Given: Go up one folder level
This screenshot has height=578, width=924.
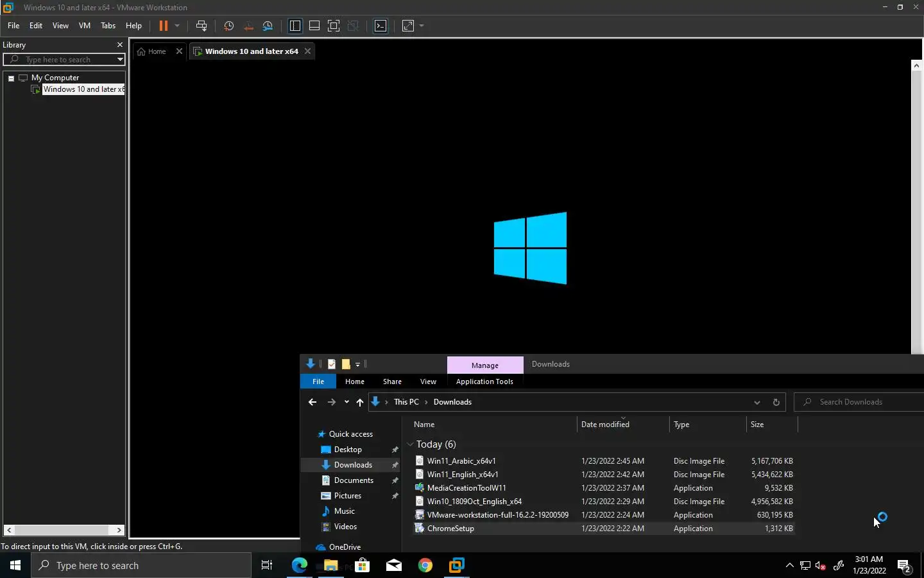Looking at the screenshot, I should (x=359, y=402).
